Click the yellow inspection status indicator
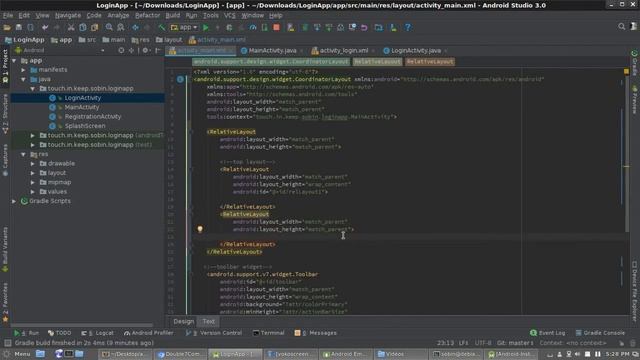This screenshot has height=360, width=640. coord(627,72)
